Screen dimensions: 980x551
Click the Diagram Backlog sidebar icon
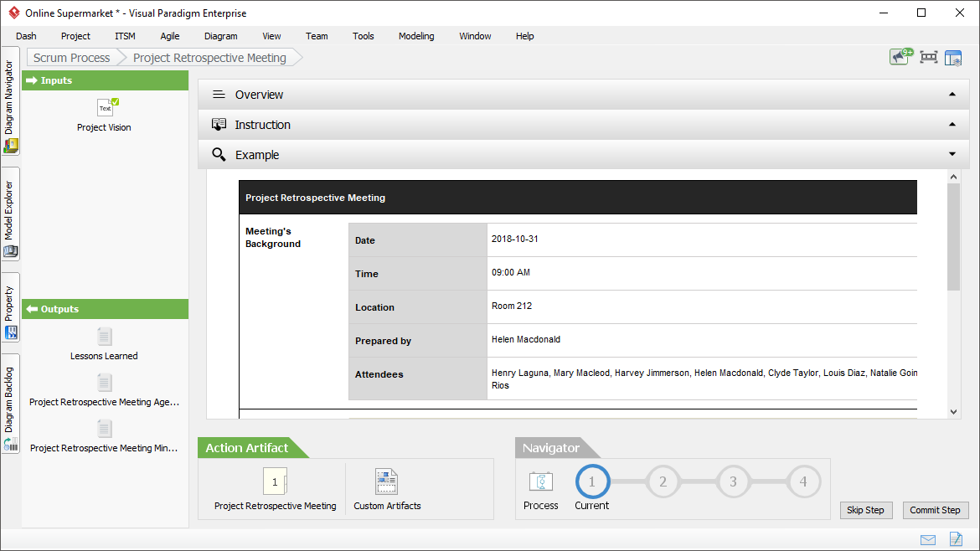pyautogui.click(x=11, y=444)
